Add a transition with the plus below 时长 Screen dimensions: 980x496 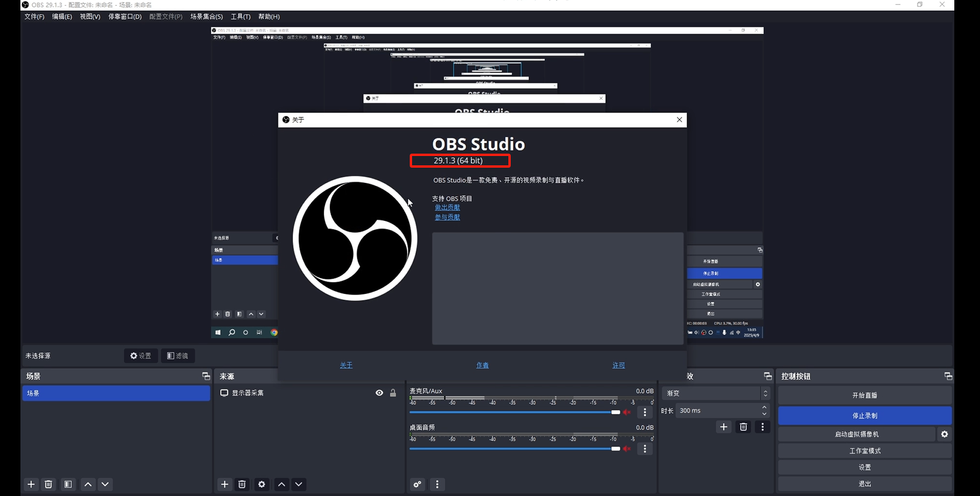[724, 427]
